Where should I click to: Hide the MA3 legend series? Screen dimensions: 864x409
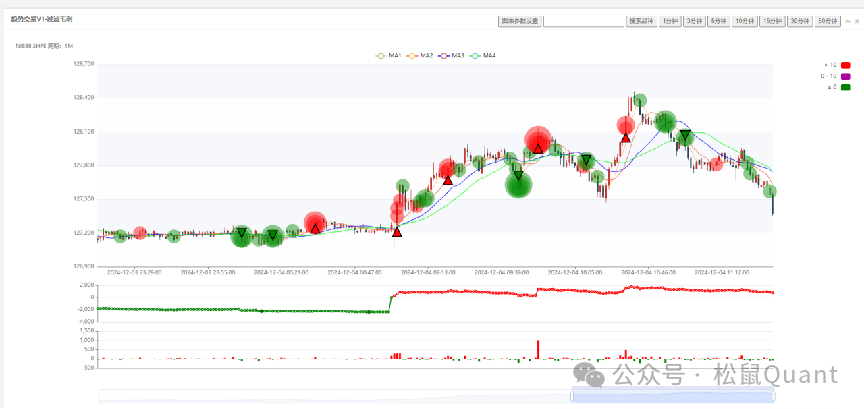pos(450,56)
